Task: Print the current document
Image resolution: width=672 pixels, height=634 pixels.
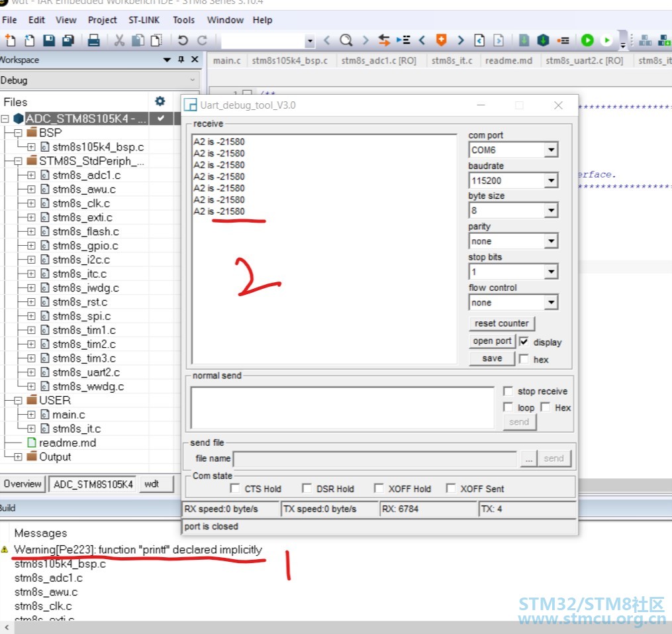Action: pyautogui.click(x=93, y=40)
